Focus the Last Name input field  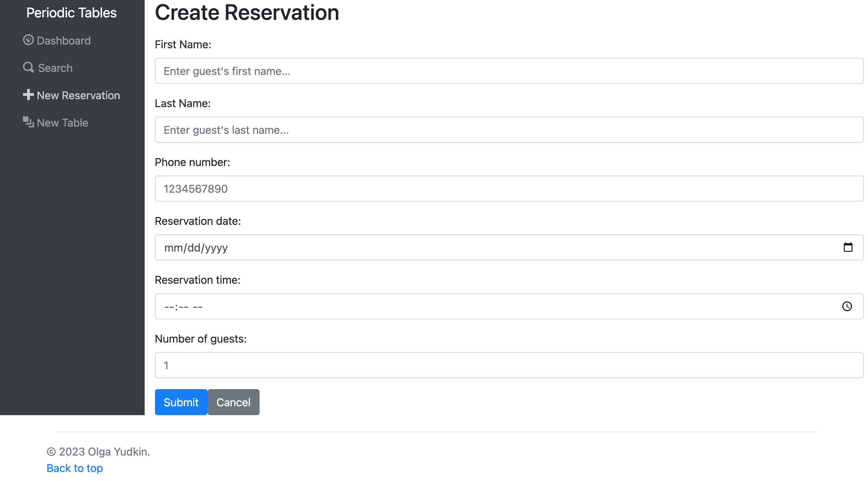509,130
